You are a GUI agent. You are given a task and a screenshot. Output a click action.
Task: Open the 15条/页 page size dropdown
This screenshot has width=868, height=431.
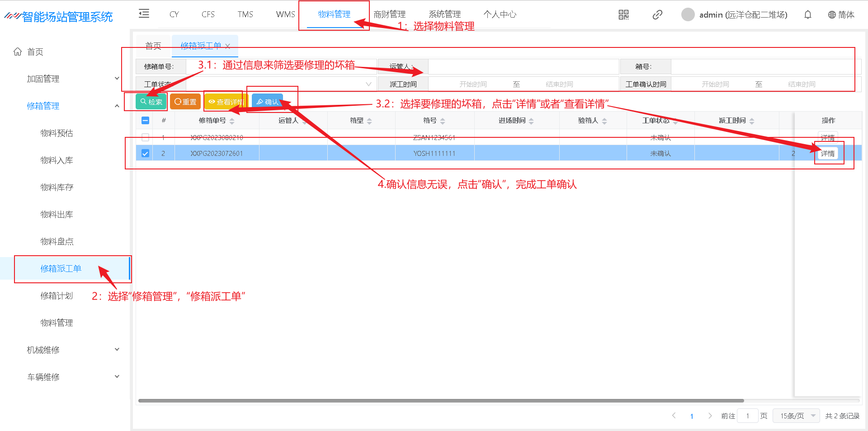[796, 416]
